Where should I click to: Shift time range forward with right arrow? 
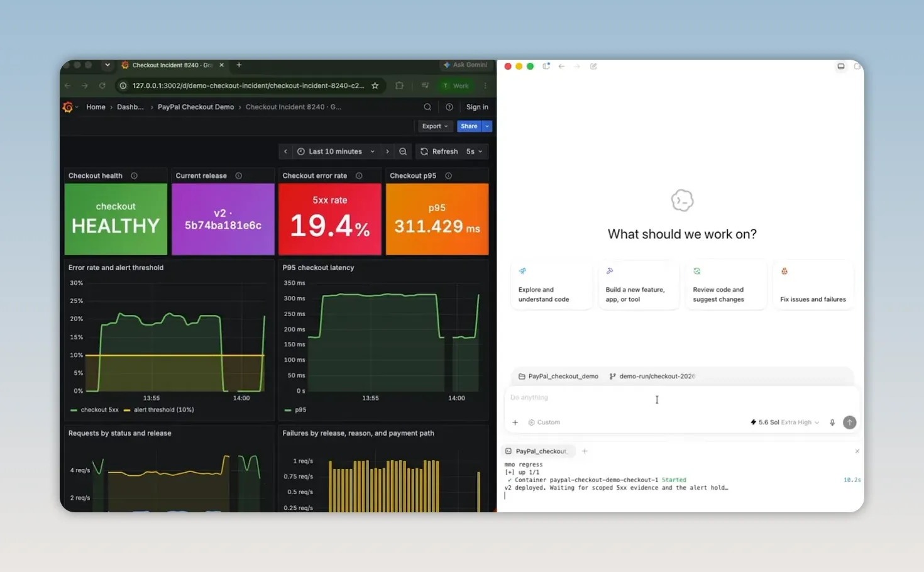click(387, 151)
